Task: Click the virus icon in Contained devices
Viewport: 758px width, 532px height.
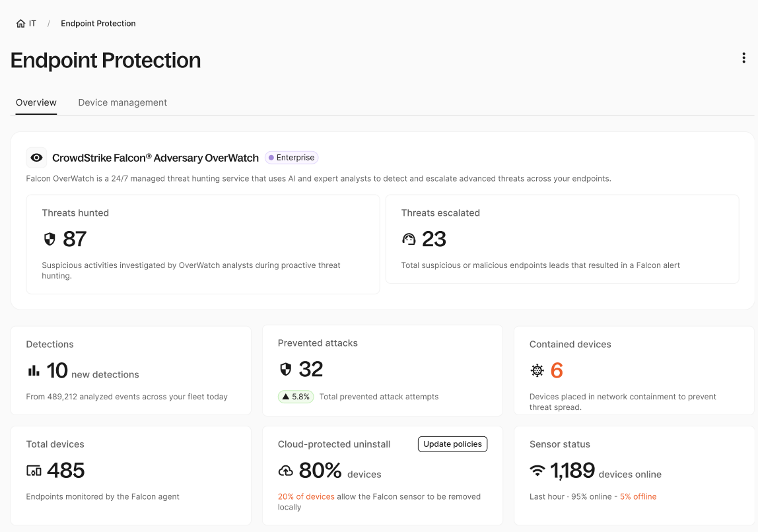Action: pos(537,371)
